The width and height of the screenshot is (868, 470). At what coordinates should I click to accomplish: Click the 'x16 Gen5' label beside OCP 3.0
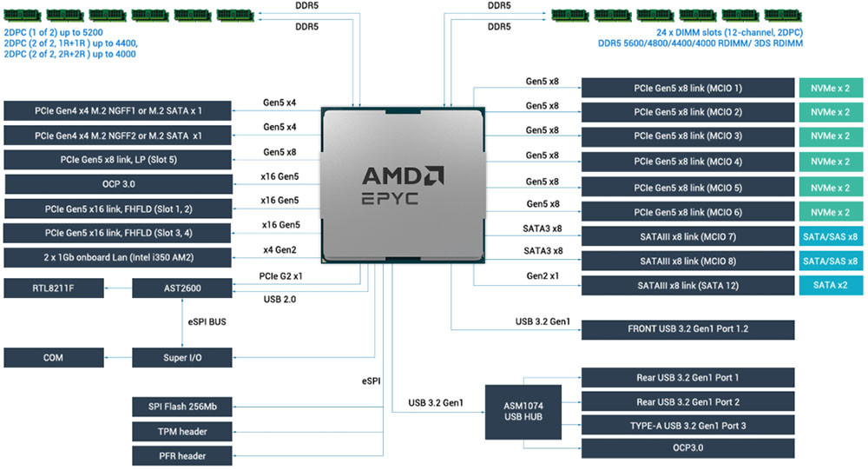(x=279, y=177)
